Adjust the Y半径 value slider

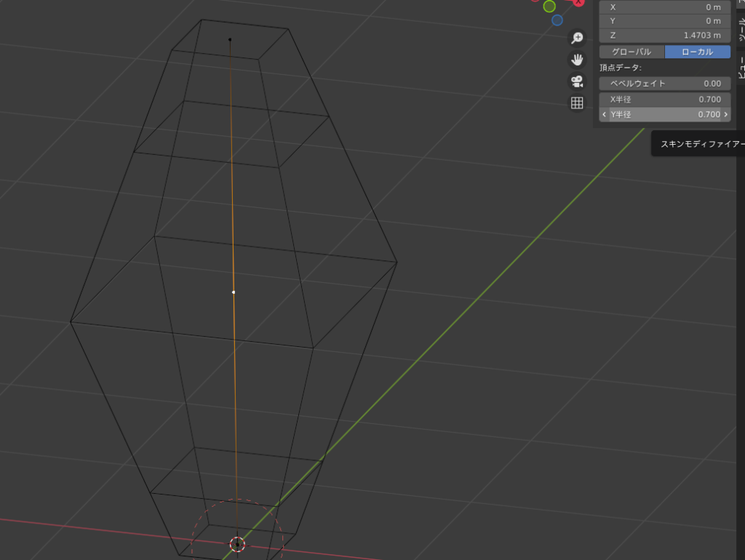tap(665, 114)
